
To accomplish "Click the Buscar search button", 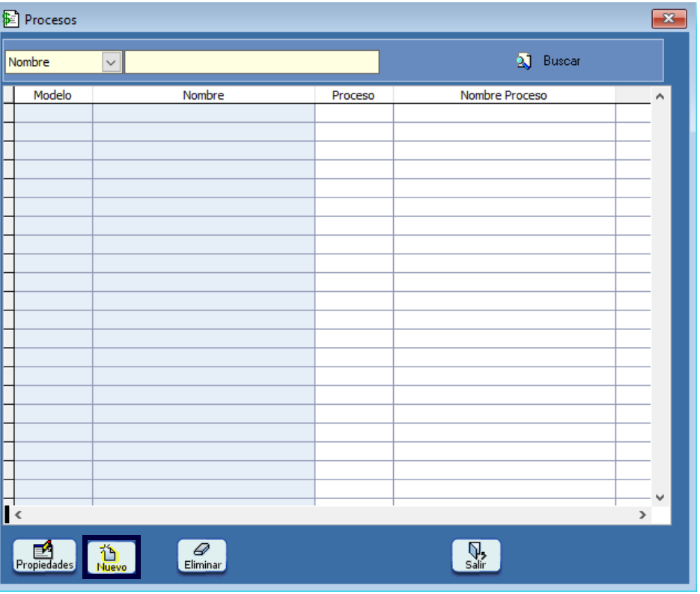I will [x=548, y=61].
